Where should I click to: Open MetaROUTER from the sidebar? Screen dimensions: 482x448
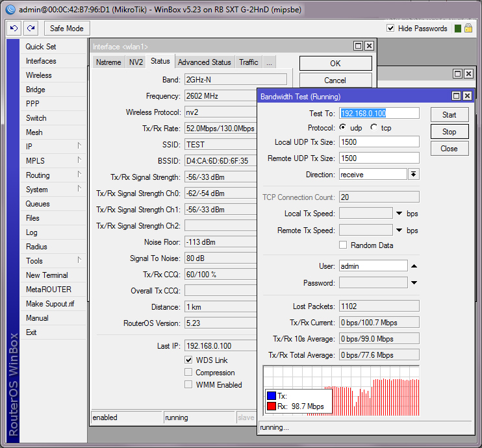pos(53,289)
